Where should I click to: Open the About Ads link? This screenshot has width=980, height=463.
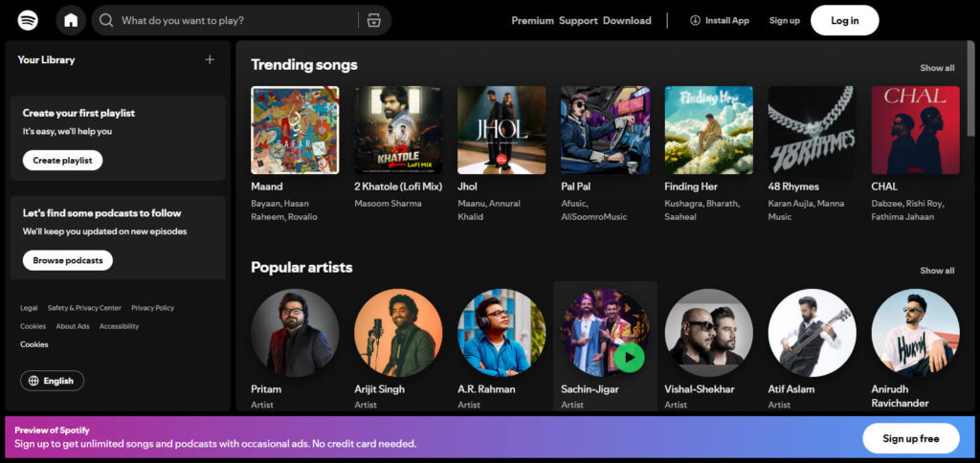point(73,326)
